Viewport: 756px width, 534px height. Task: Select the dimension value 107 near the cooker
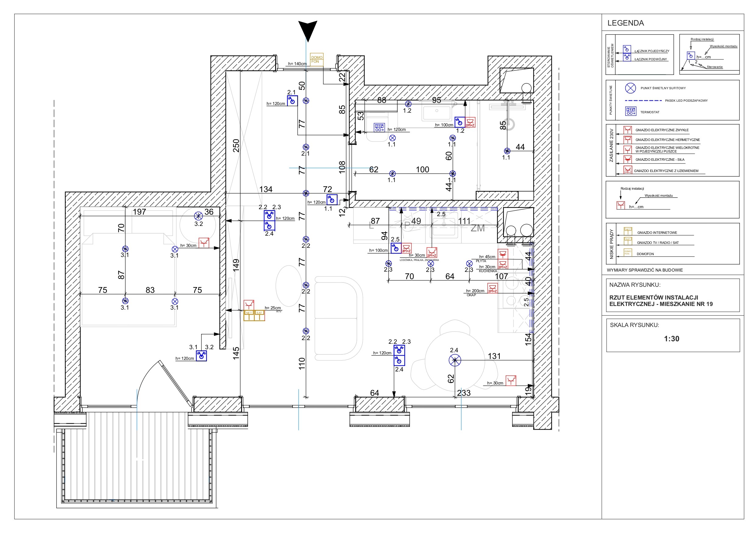coord(502,276)
